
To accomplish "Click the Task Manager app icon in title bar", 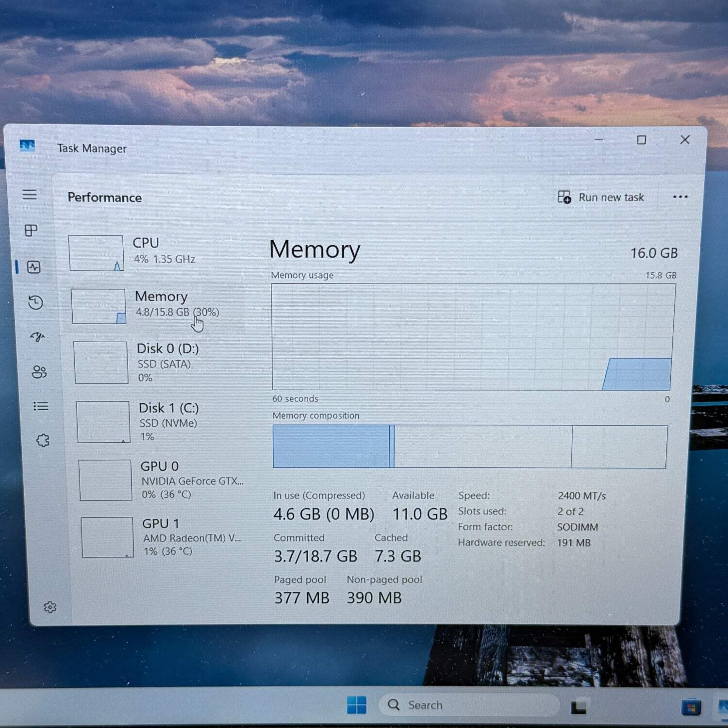I will (x=28, y=145).
